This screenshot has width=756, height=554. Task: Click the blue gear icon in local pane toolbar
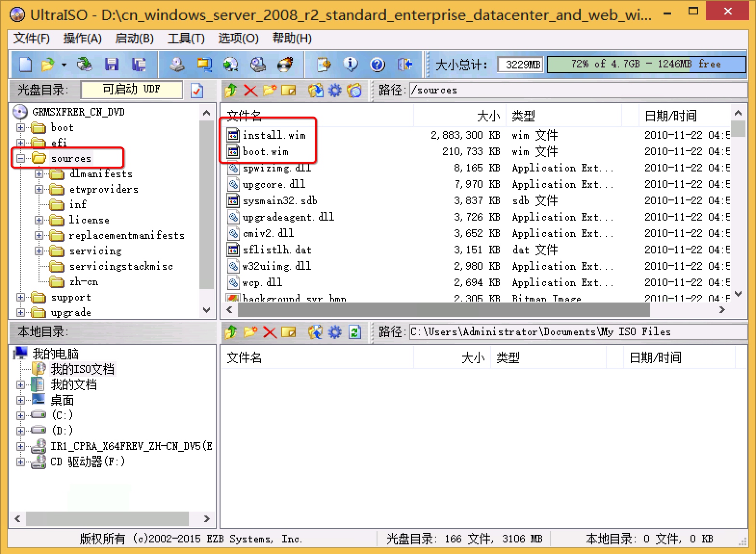tap(335, 332)
